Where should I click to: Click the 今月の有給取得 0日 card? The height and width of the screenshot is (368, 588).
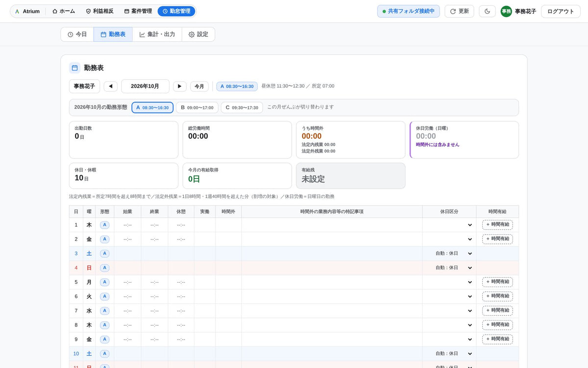click(237, 176)
